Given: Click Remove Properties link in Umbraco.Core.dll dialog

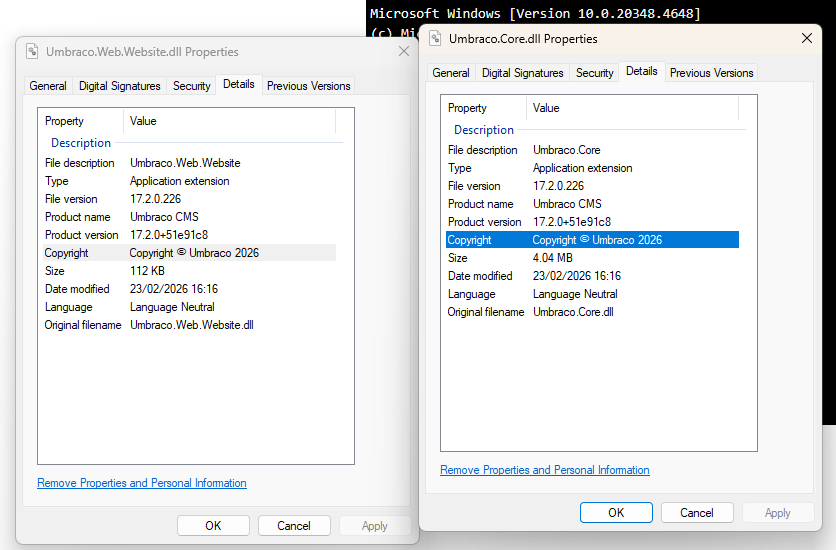Looking at the screenshot, I should tap(544, 470).
